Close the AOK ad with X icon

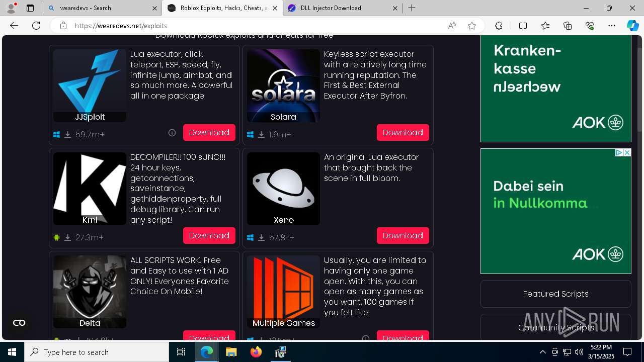point(627,152)
